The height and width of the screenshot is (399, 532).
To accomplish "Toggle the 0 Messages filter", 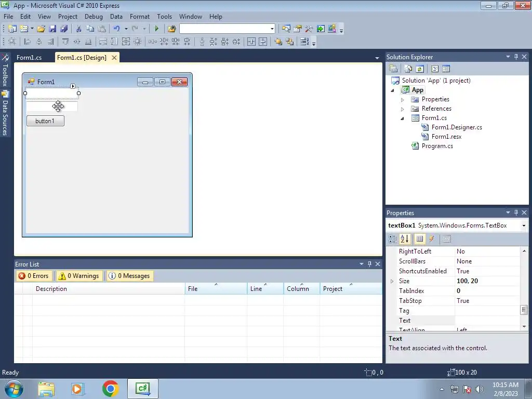I will tap(129, 276).
